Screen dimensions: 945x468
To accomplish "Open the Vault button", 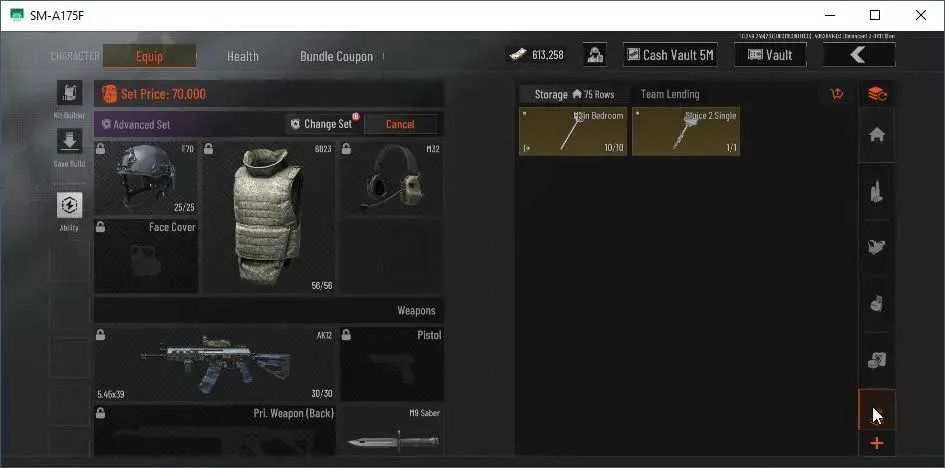I will coord(770,55).
